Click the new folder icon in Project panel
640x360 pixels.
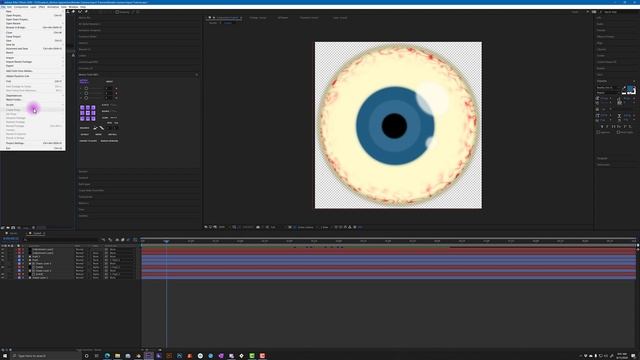click(8, 228)
